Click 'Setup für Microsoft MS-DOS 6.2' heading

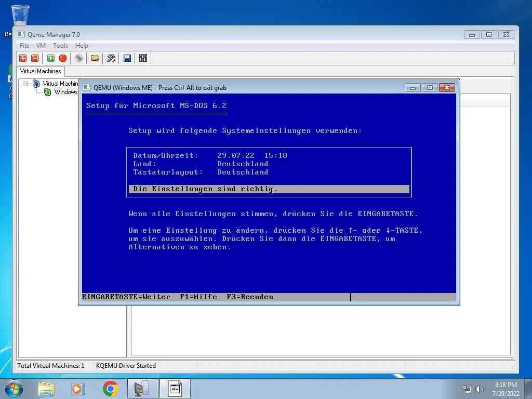(156, 105)
